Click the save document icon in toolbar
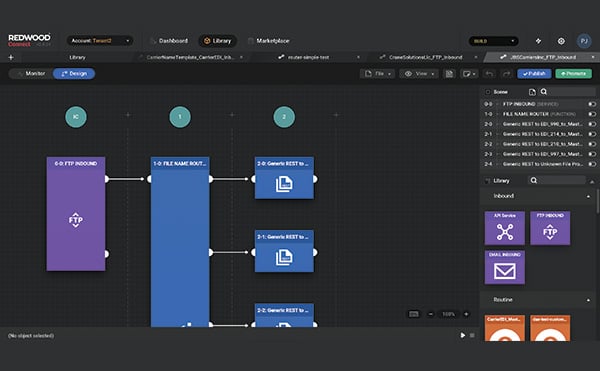 pos(449,73)
